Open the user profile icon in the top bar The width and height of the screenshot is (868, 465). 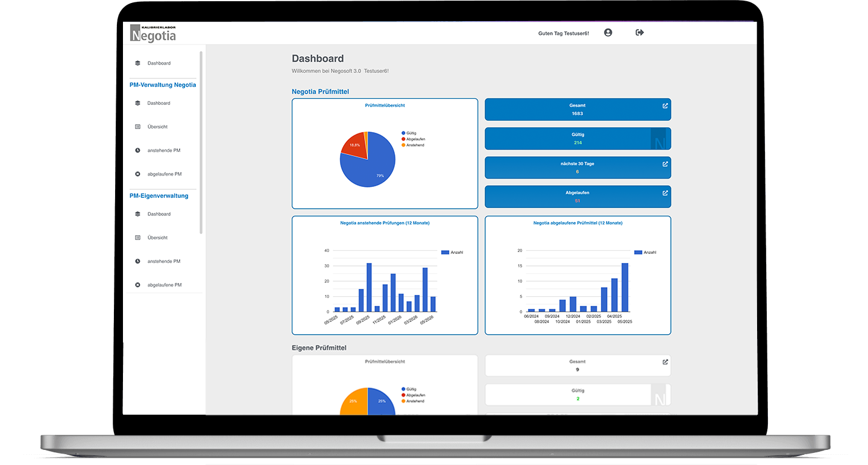click(608, 33)
